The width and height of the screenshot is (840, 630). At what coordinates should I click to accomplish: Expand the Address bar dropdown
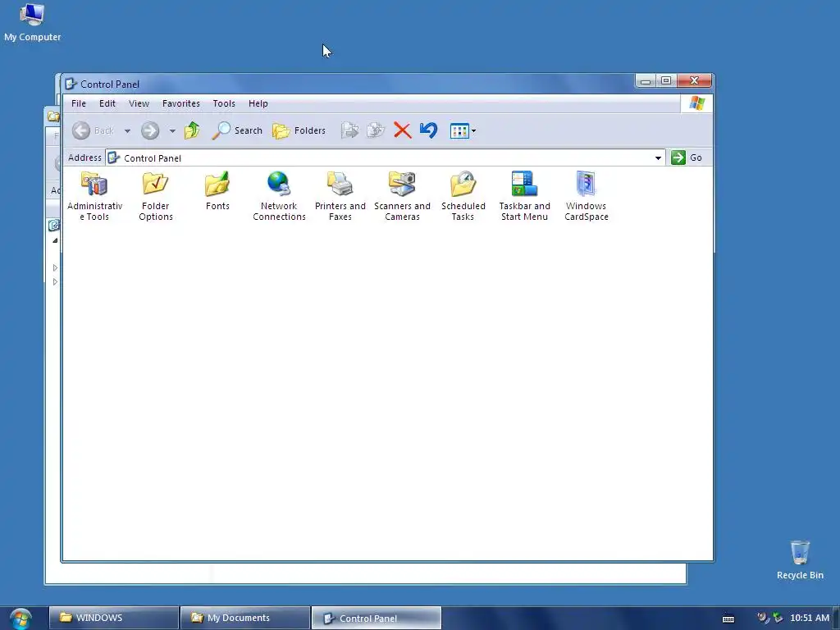click(x=658, y=158)
